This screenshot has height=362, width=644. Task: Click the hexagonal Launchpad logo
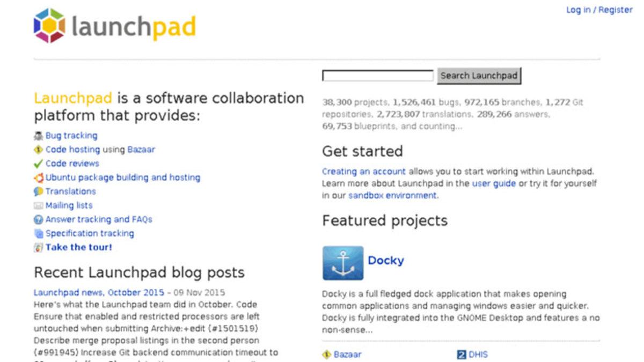point(48,24)
